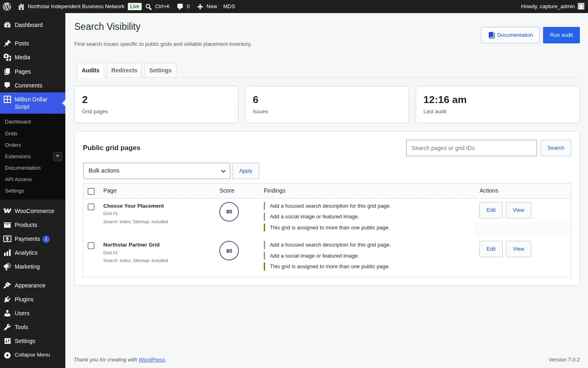This screenshot has width=588, height=368.
Task: Open the New content menu in the admin bar
Action: click(x=207, y=7)
